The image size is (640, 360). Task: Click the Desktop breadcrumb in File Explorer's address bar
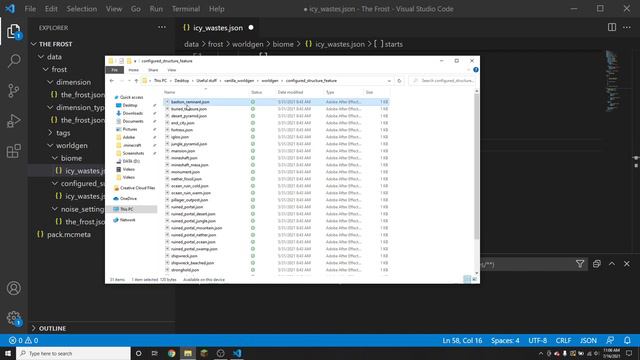(x=182, y=81)
